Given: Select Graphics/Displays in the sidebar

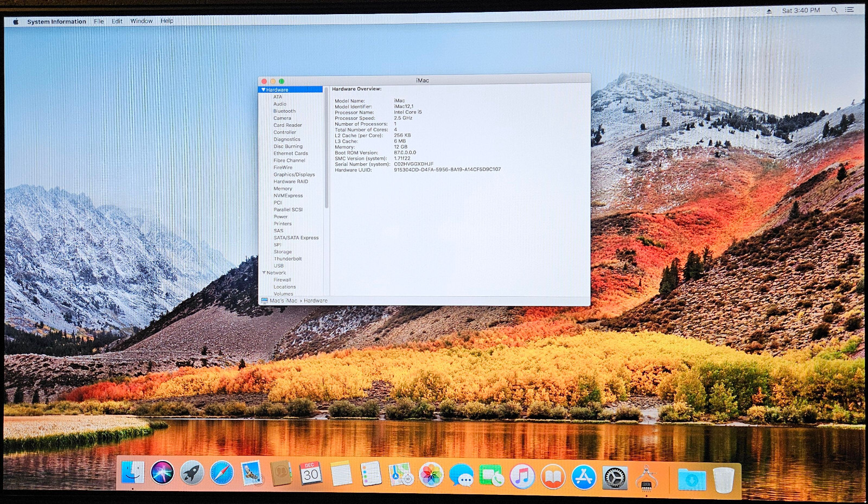Looking at the screenshot, I should pyautogui.click(x=294, y=175).
